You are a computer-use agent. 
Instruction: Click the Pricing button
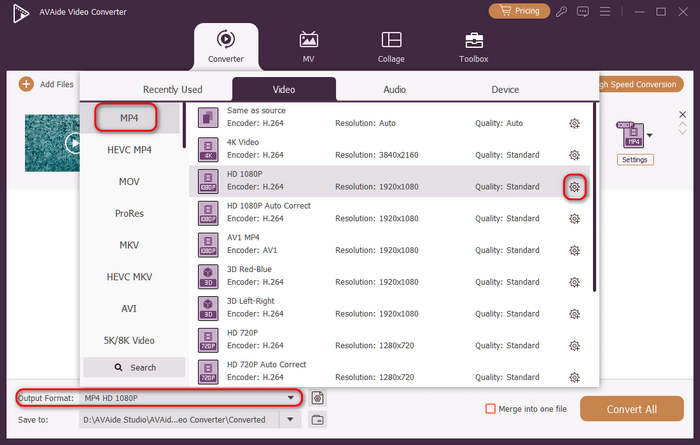(x=519, y=11)
